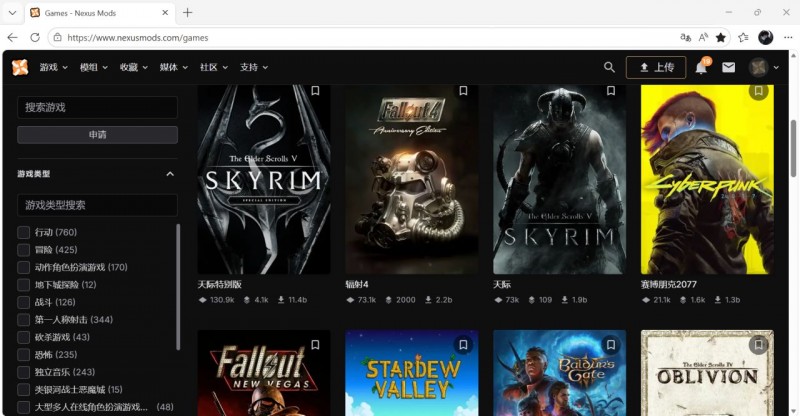Expand the account menu chevron
The width and height of the screenshot is (800, 416).
coord(776,67)
